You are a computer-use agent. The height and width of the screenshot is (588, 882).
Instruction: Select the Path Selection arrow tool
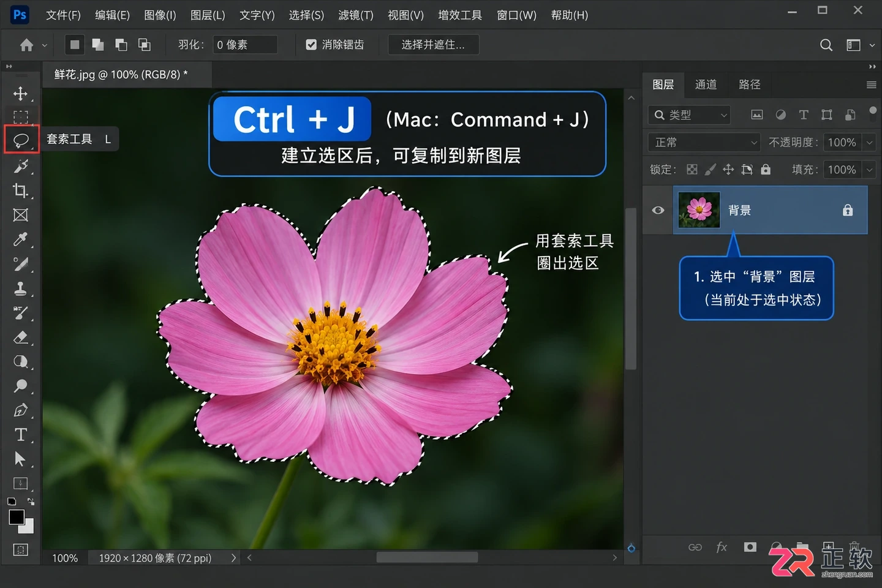pyautogui.click(x=20, y=459)
